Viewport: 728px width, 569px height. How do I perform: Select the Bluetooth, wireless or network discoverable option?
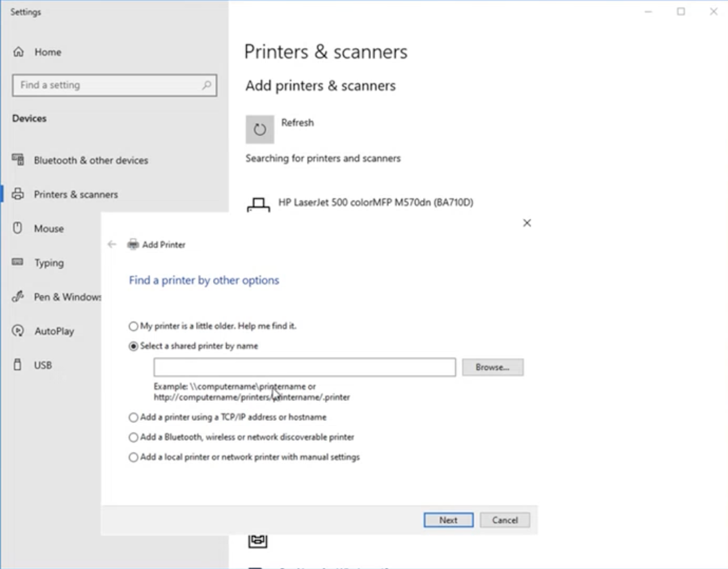134,437
